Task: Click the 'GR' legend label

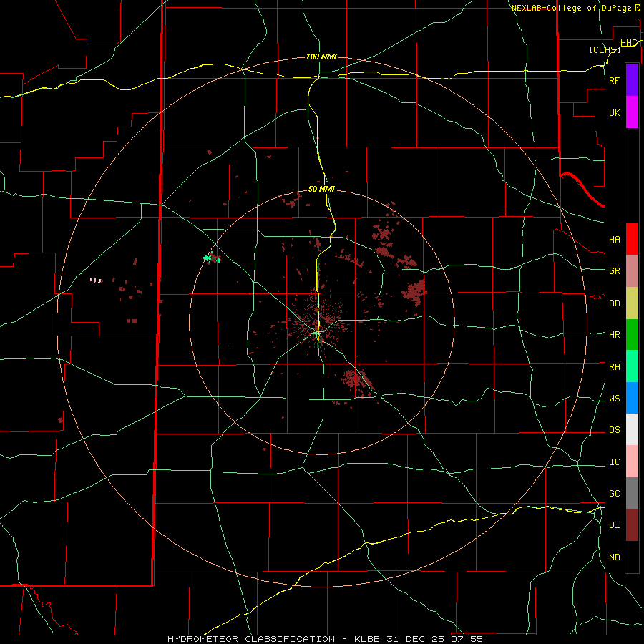Action: (x=615, y=271)
